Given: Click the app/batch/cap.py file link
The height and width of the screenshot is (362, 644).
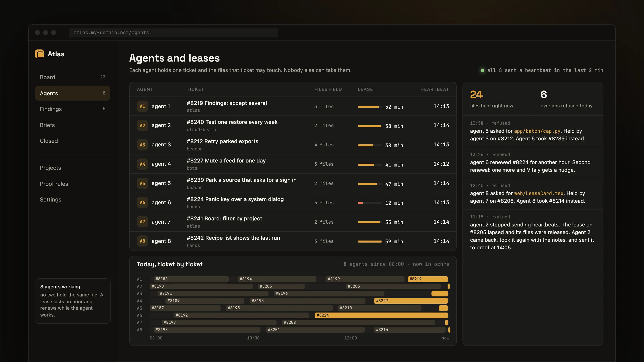Looking at the screenshot, I should click(537, 131).
